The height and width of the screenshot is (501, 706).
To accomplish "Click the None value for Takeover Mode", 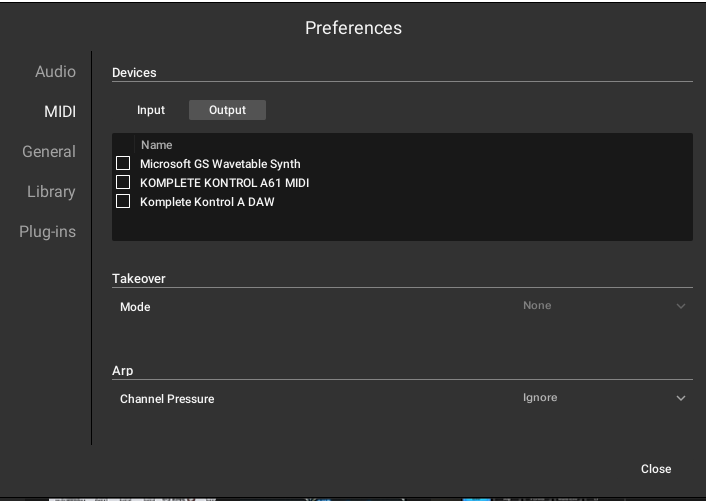I will coord(537,305).
